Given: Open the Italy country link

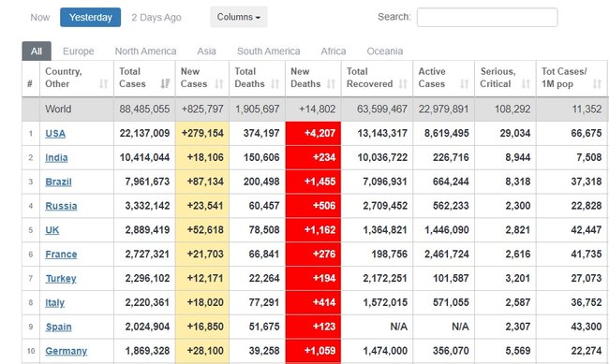Looking at the screenshot, I should [x=54, y=302].
